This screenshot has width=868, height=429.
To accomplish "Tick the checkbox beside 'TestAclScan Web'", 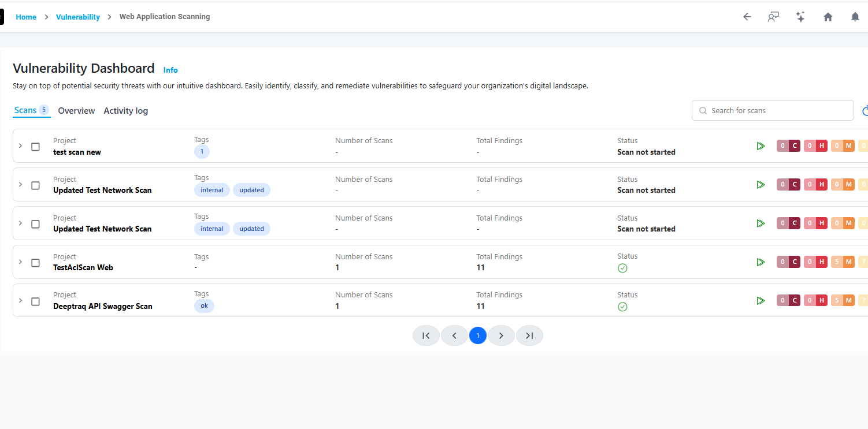I will pos(35,263).
